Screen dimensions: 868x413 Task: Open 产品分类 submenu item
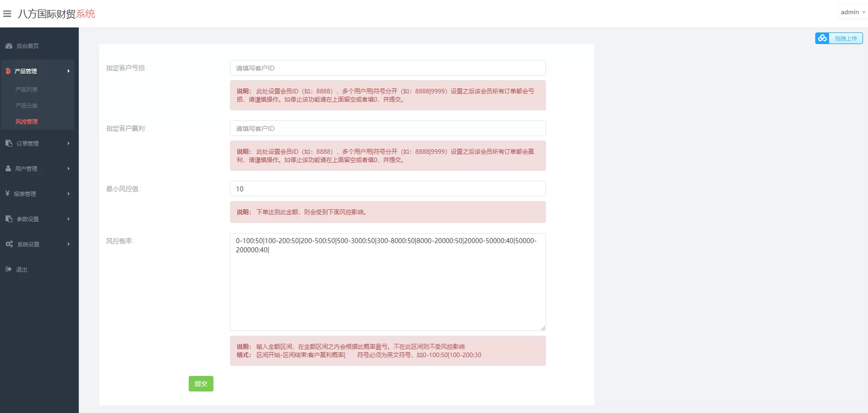[x=27, y=105]
